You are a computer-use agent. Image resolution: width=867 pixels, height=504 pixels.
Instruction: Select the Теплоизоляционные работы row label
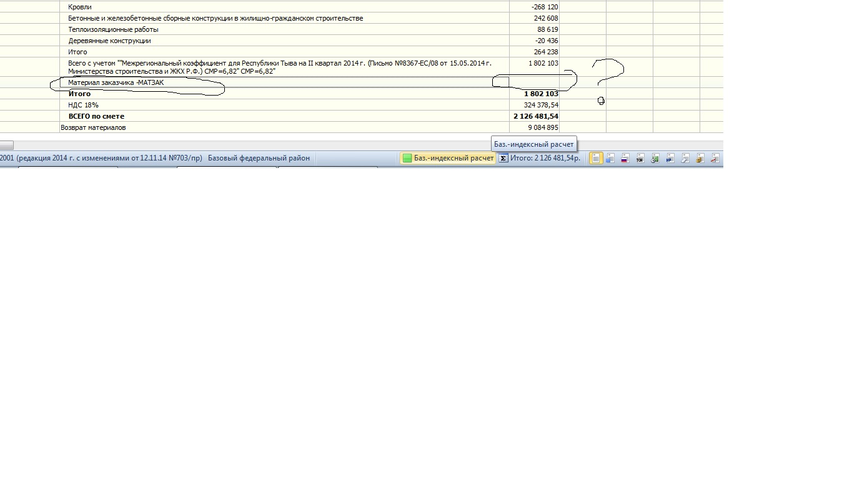point(113,29)
